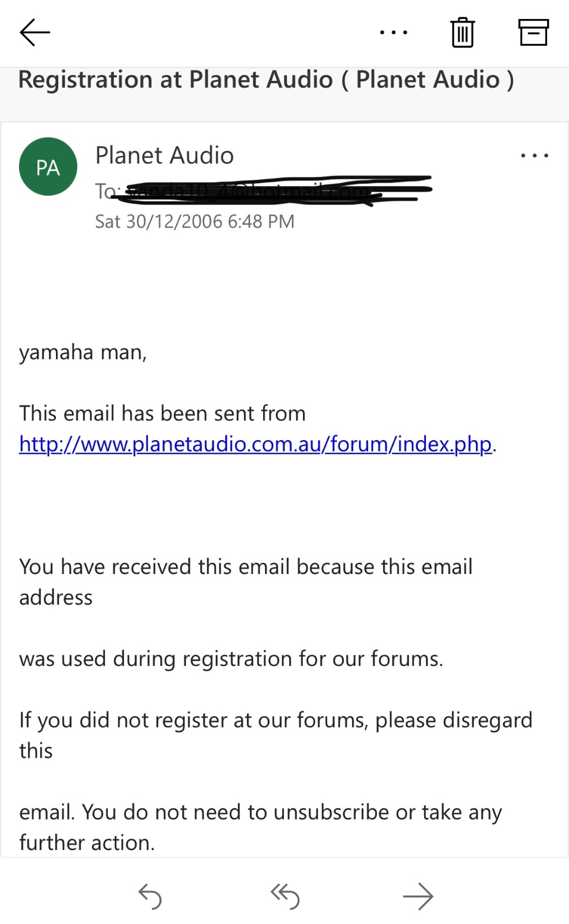Open the planetaudio.com.au forum link
569x924 pixels.
(x=255, y=444)
